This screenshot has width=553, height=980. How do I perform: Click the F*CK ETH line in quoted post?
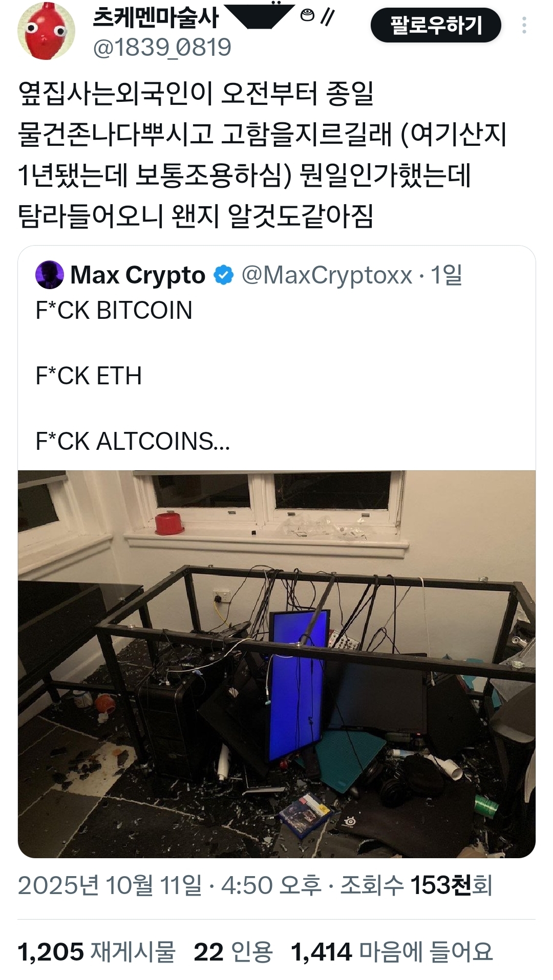(89, 376)
